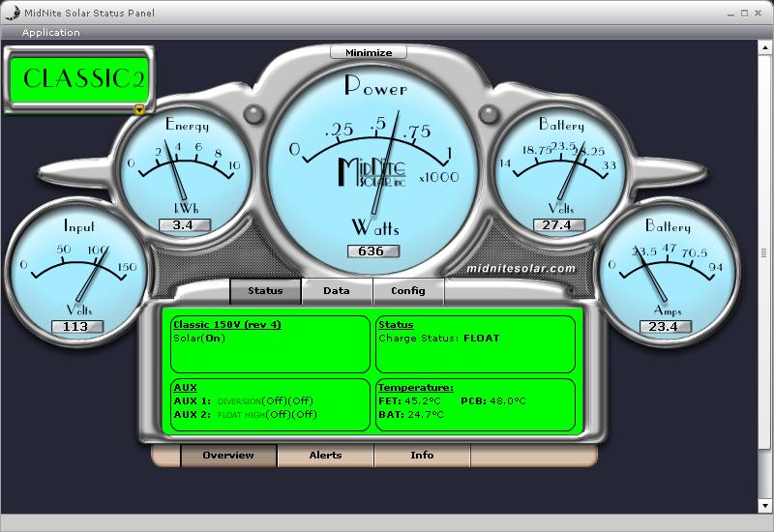Maximize the MidNite Solar Status Panel window

pyautogui.click(x=744, y=14)
